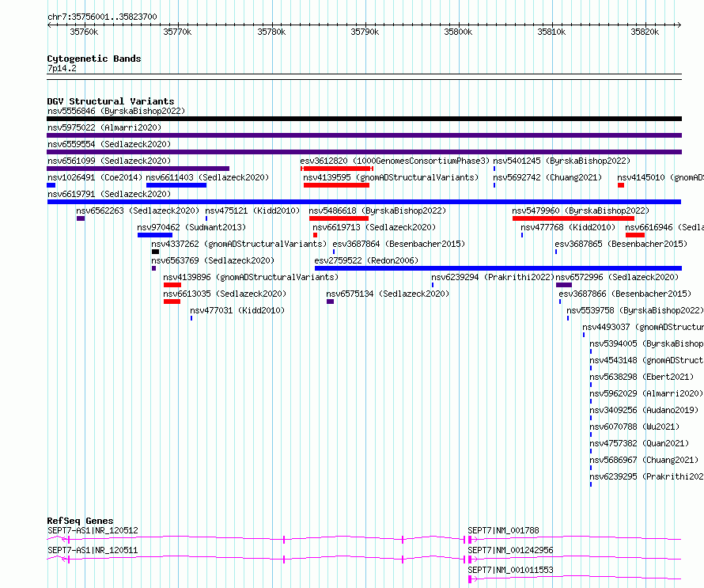Image resolution: width=704 pixels, height=588 pixels.
Task: Open nsv5975022 (Almarri2020) variant label
Action: (104, 127)
